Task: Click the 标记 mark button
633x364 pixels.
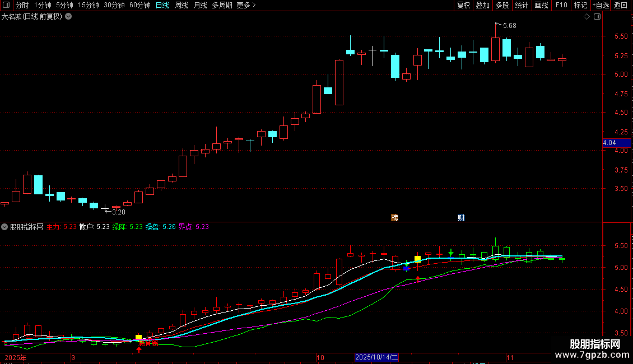Action: tap(580, 5)
